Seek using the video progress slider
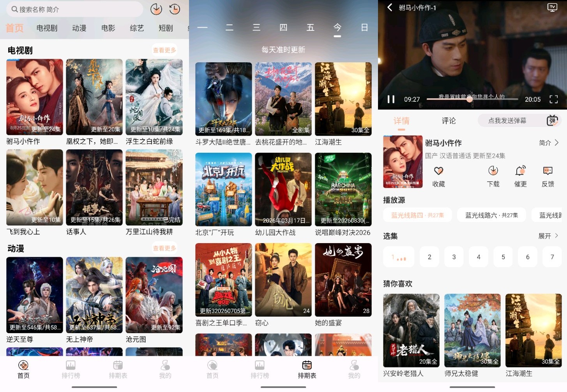567x392 pixels. [472, 99]
